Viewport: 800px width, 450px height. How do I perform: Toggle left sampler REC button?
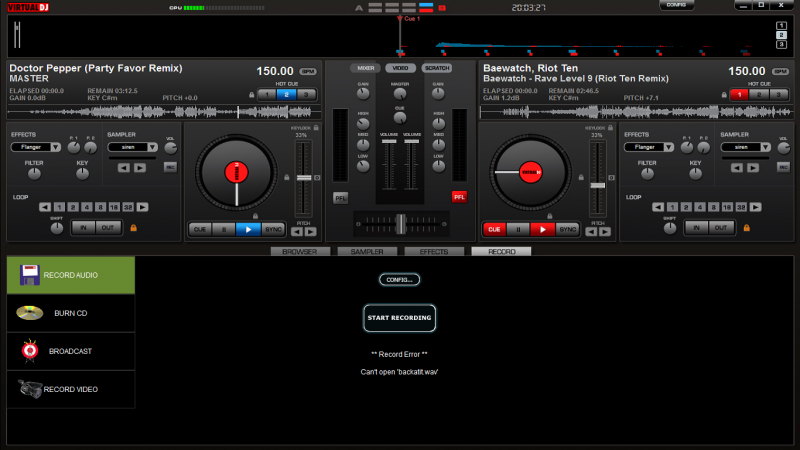[170, 167]
